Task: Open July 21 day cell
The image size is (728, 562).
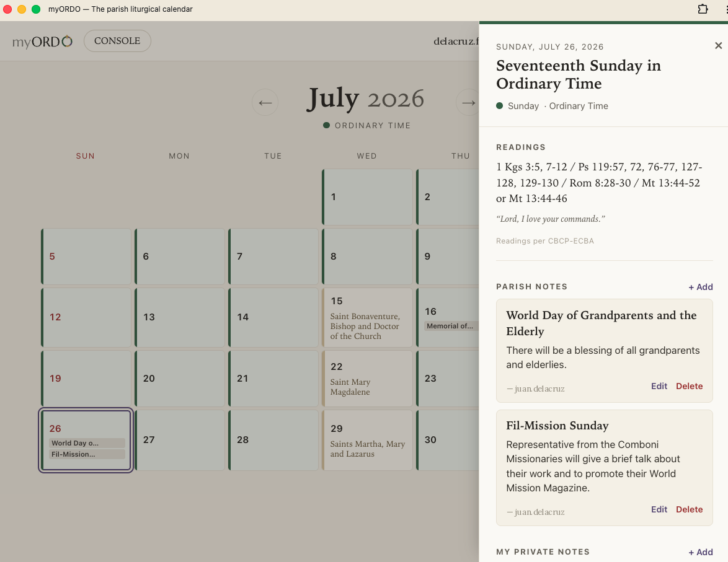Action: pos(273,379)
